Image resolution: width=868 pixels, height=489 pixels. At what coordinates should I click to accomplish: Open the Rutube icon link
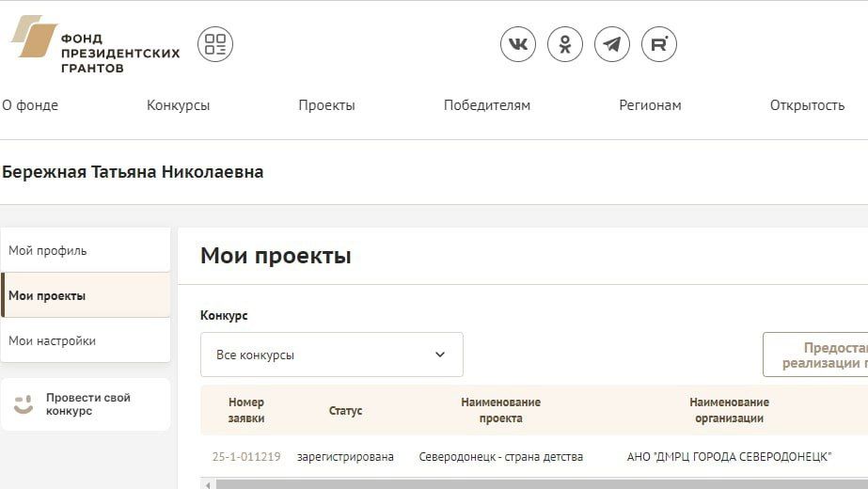[658, 44]
